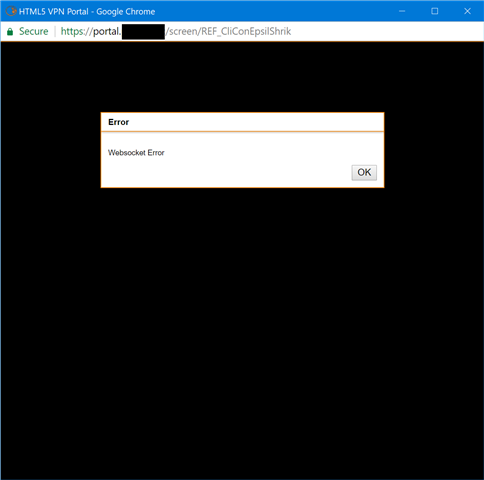The width and height of the screenshot is (484, 480).
Task: Click the blacked-out domain block in URL
Action: pos(143,32)
